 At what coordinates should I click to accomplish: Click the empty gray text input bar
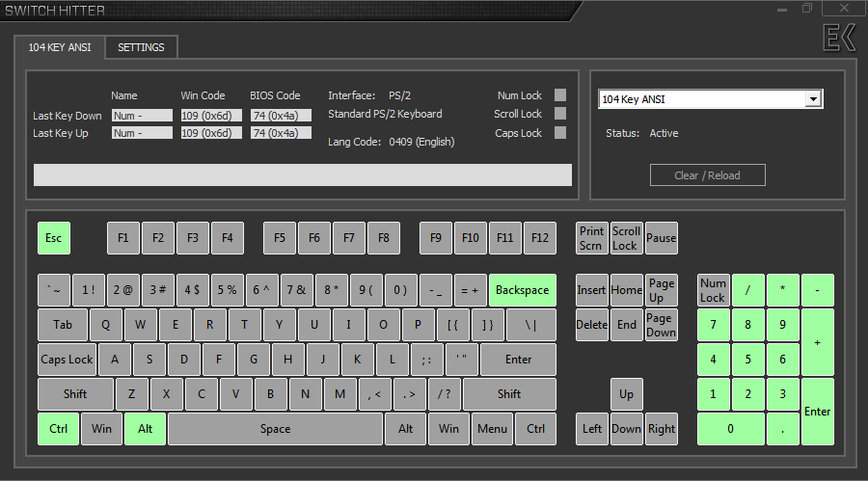(x=302, y=174)
